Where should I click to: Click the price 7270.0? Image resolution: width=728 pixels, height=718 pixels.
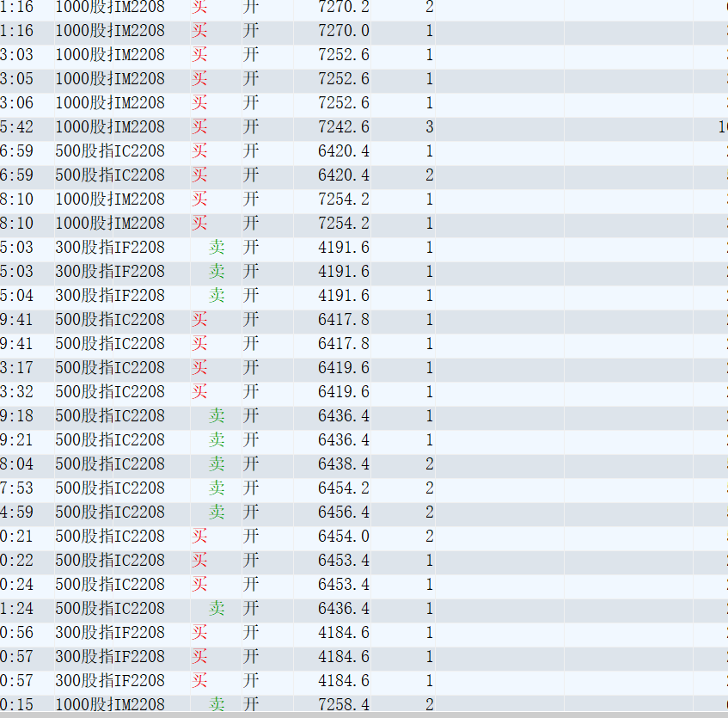click(344, 31)
